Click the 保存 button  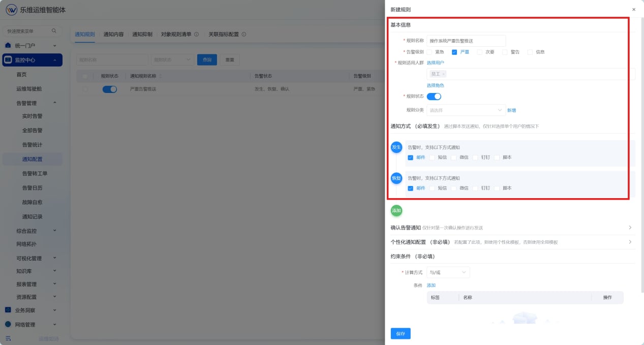pyautogui.click(x=401, y=334)
